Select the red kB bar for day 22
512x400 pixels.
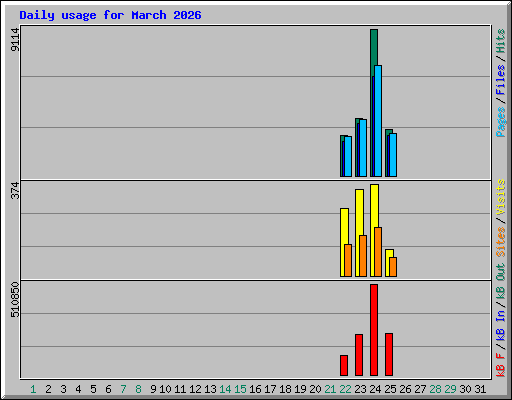[344, 366]
